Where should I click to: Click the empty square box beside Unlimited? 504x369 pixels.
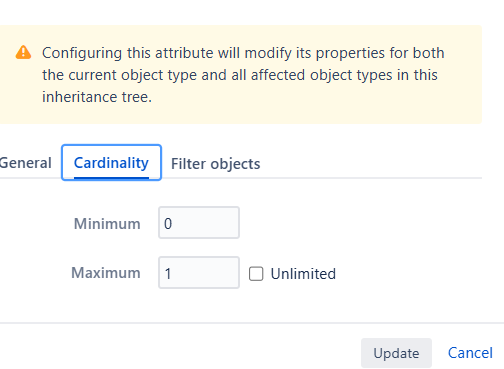point(256,274)
